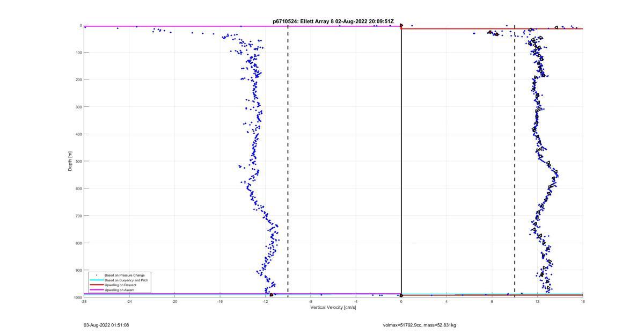Select legend entry 'Upwelling on Descent'
This screenshot has width=644, height=334.
coord(120,285)
